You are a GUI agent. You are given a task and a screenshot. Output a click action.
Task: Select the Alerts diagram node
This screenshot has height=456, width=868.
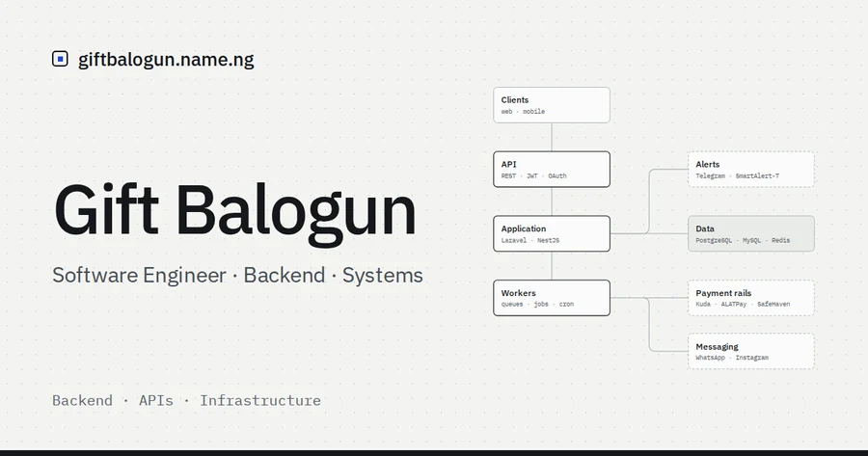point(750,170)
